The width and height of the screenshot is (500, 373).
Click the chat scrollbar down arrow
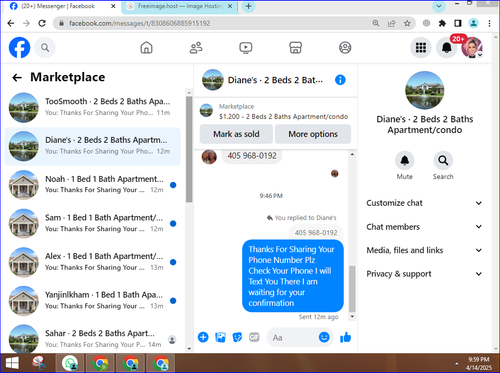(x=352, y=316)
